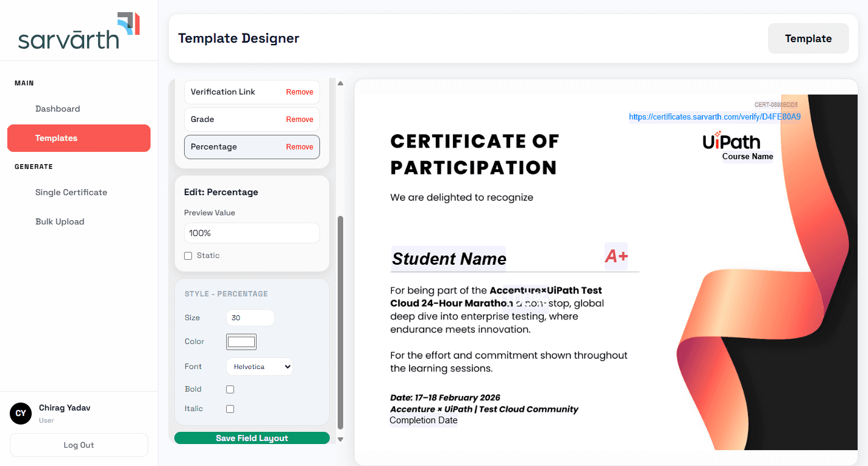Select Templates in the sidebar
The width and height of the screenshot is (868, 466).
[79, 138]
